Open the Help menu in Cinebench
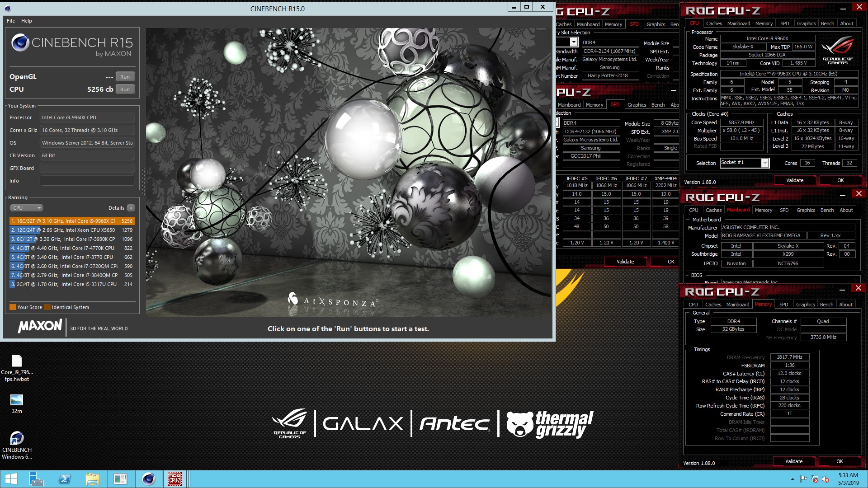Screen dimensions: 868x488 pyautogui.click(x=27, y=21)
